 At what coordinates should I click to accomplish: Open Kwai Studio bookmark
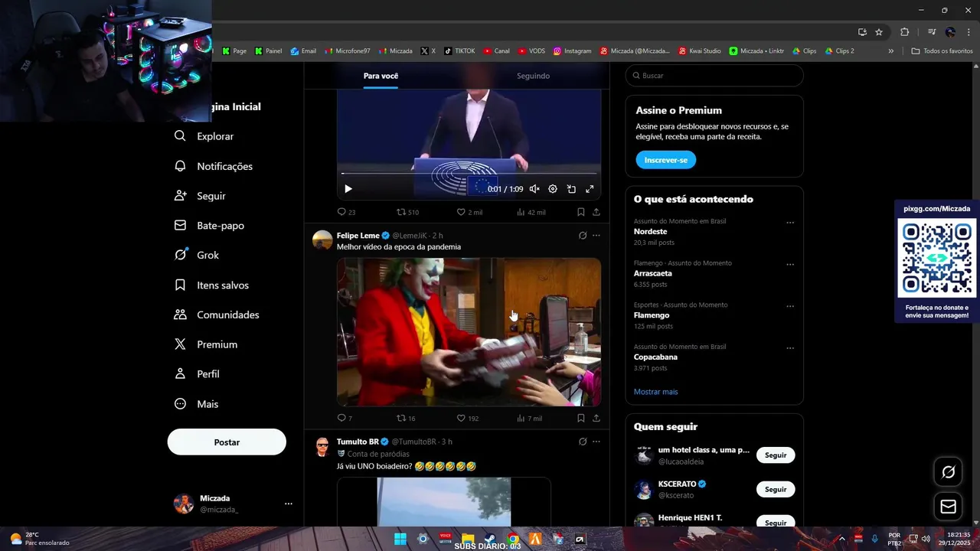coord(700,51)
